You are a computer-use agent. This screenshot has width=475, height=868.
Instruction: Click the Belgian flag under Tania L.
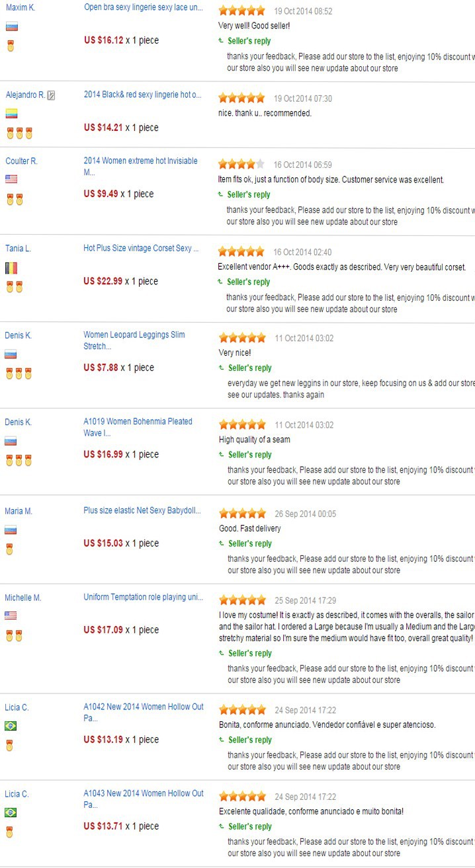(x=11, y=268)
